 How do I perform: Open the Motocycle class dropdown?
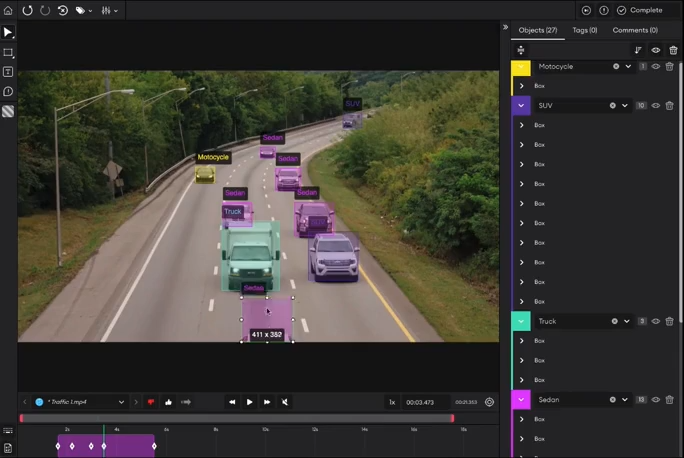(628, 67)
